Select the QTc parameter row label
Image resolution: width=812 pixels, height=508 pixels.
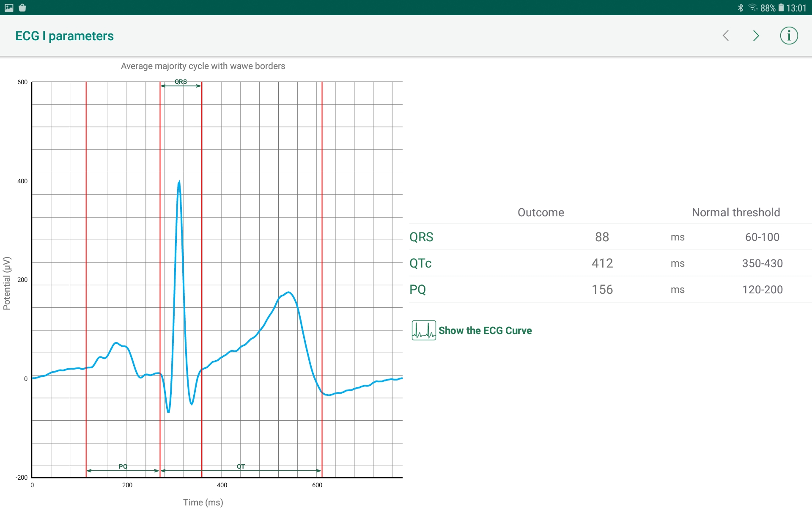tap(420, 263)
